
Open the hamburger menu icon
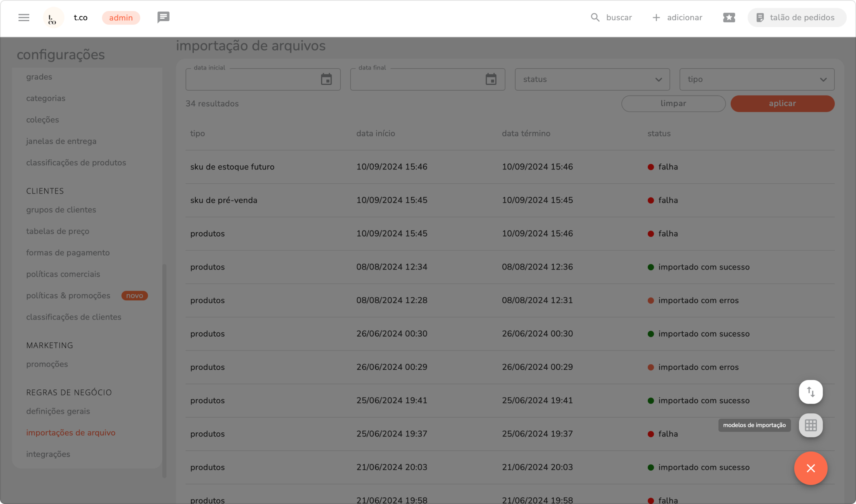(24, 17)
